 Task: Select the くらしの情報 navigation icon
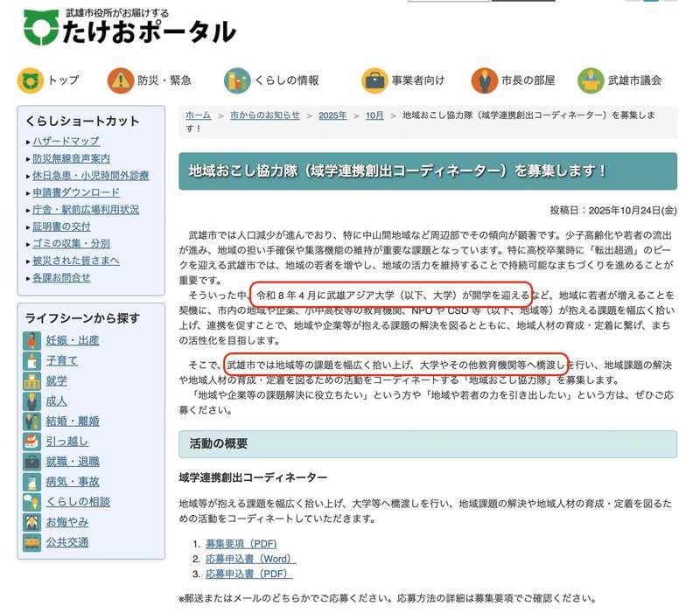[236, 80]
